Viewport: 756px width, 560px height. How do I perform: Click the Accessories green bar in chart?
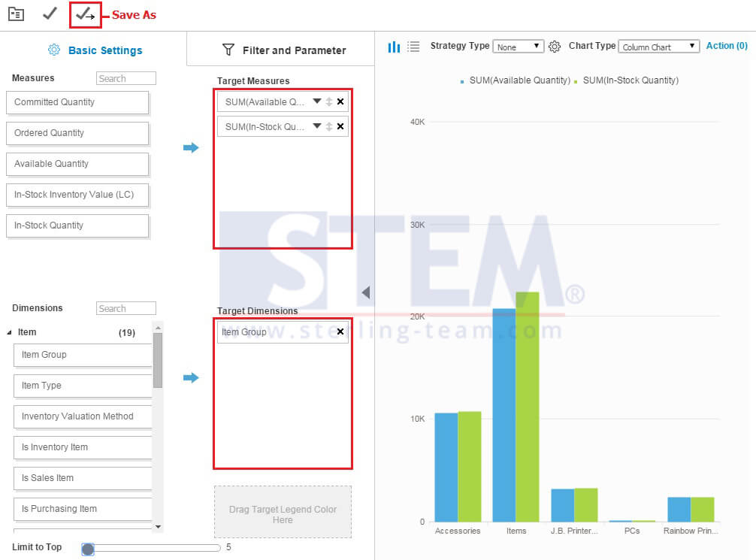[469, 467]
